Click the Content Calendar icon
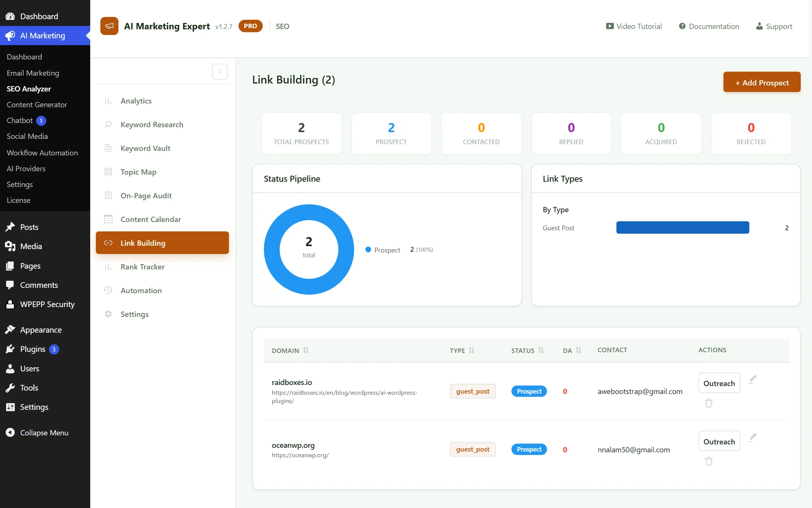 click(108, 219)
